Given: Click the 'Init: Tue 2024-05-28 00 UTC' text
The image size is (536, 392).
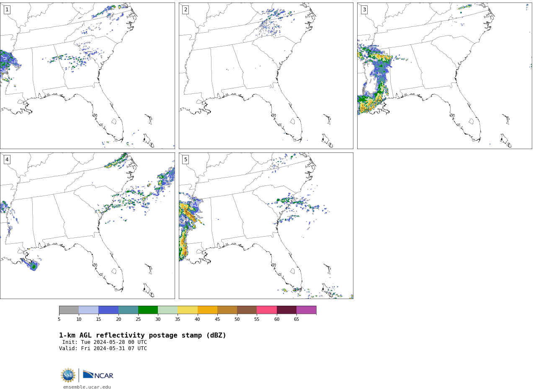Looking at the screenshot, I should pyautogui.click(x=105, y=342).
